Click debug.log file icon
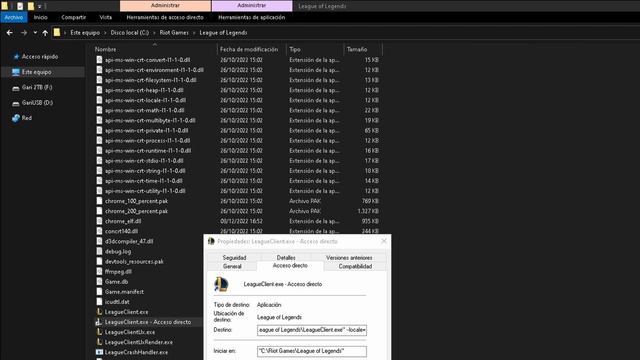Viewport: 640px width, 360px height. [x=99, y=251]
